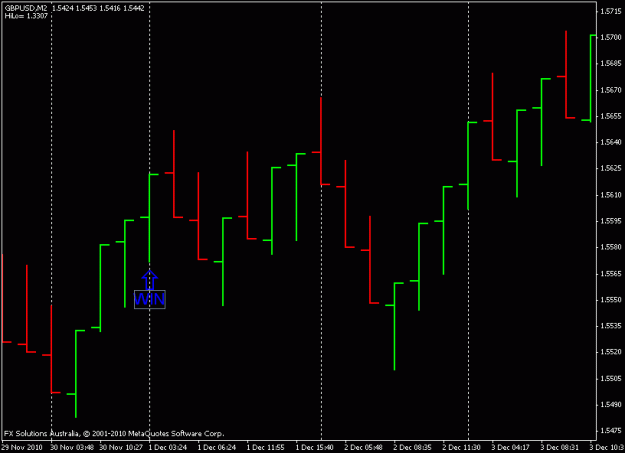The height and width of the screenshot is (453, 625).
Task: Click the 3 Dec 08:31 time axis label
Action: 560,447
